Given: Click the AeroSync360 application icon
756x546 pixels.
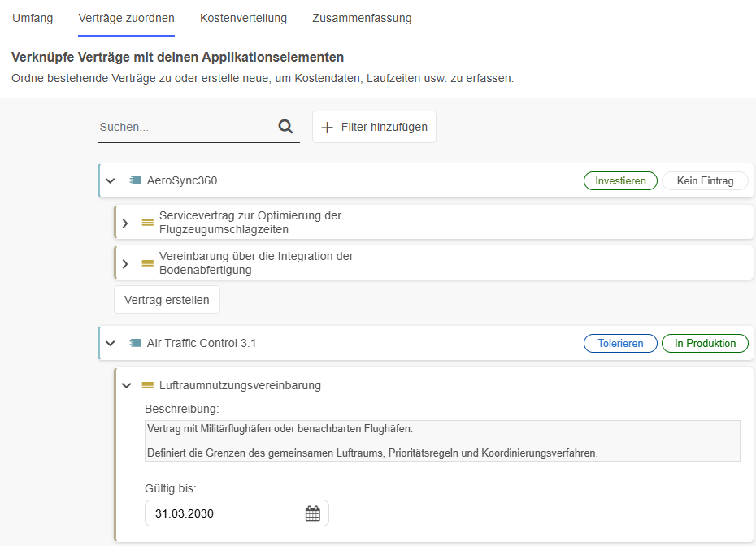Looking at the screenshot, I should click(135, 180).
